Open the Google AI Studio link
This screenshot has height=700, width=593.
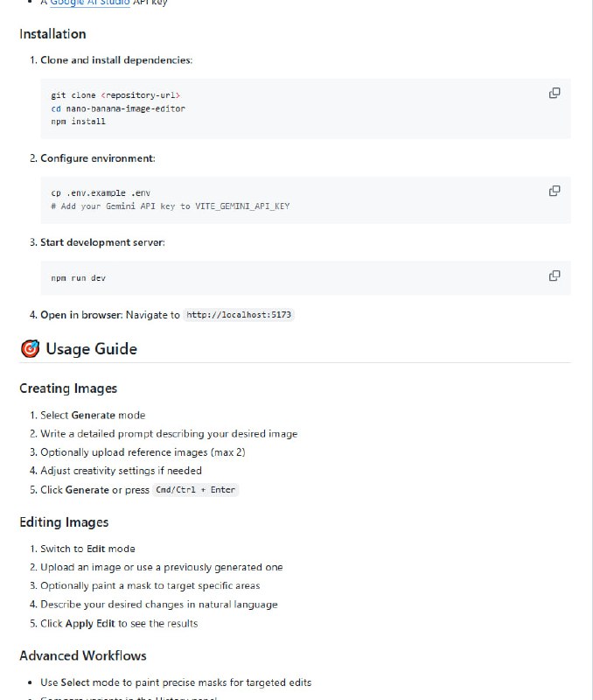(x=89, y=3)
